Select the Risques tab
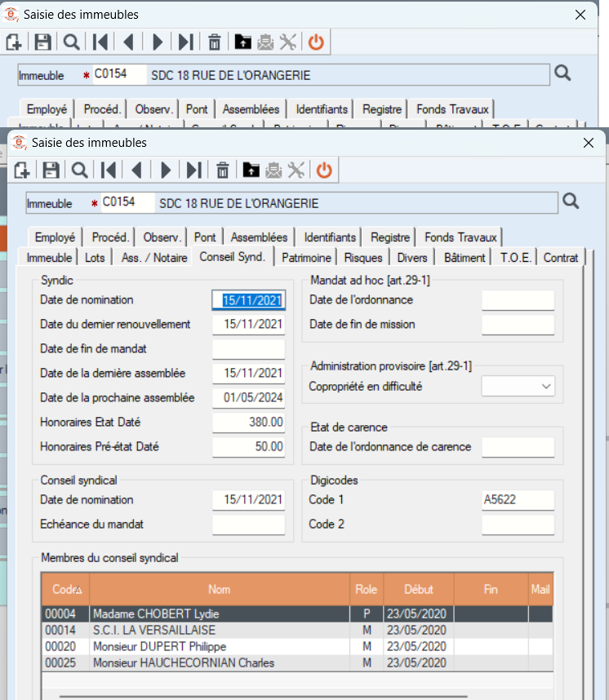 pos(363,258)
